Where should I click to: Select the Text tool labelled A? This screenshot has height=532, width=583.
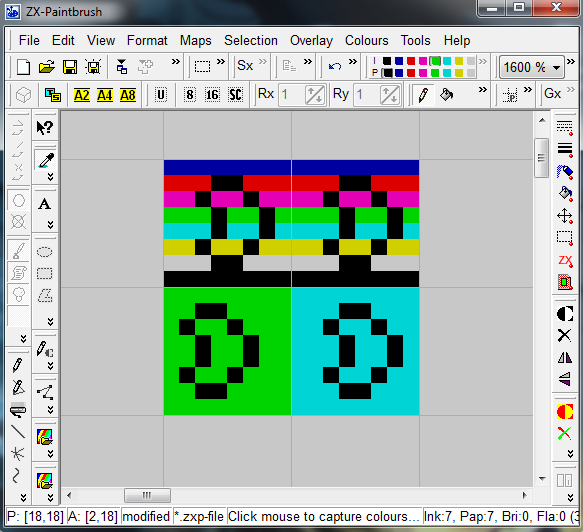coord(45,204)
